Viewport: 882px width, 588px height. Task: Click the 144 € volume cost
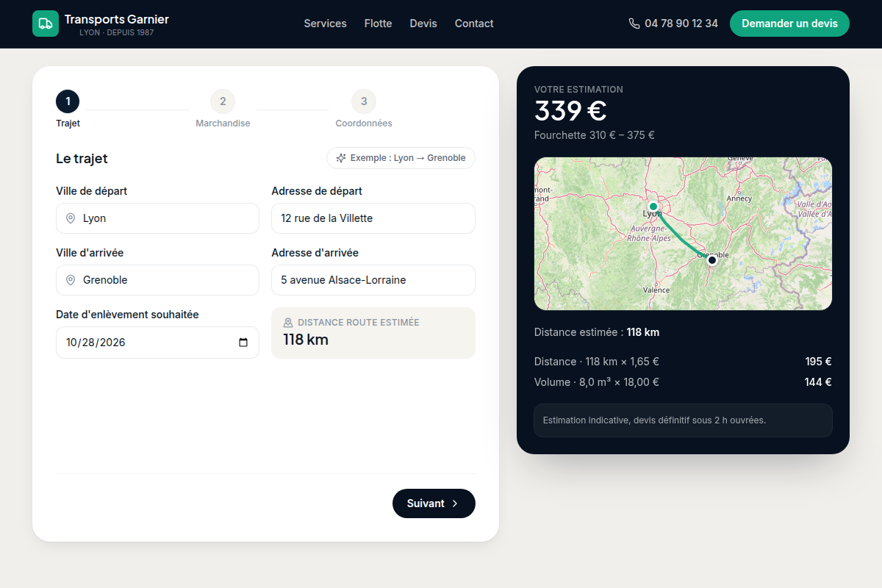(818, 382)
